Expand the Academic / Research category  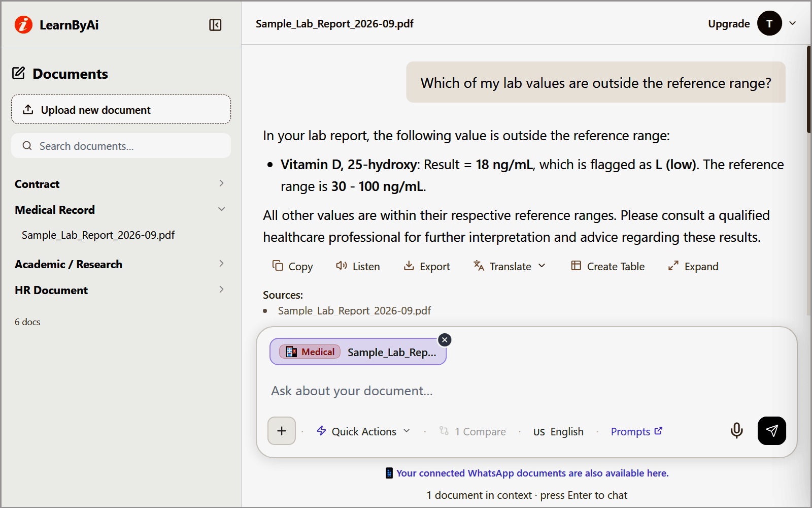[121, 264]
